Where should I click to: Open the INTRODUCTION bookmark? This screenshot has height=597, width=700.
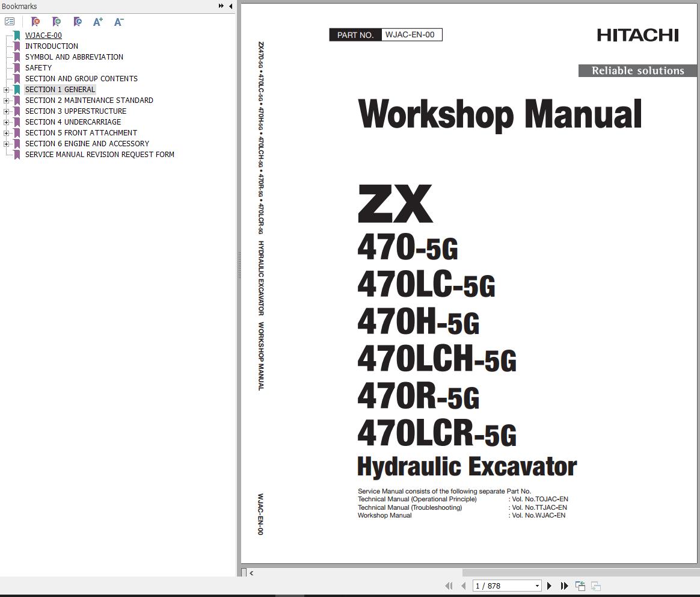51,46
